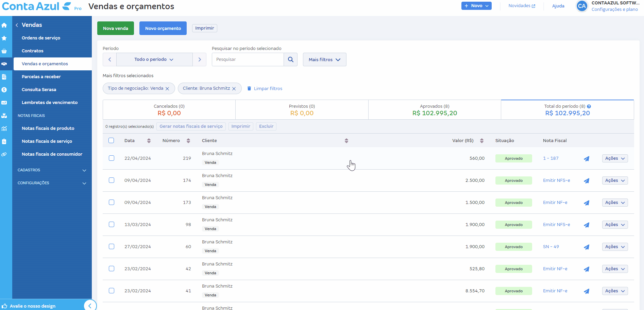Open Ações dropdown for sale 219
The image size is (644, 310).
click(615, 158)
